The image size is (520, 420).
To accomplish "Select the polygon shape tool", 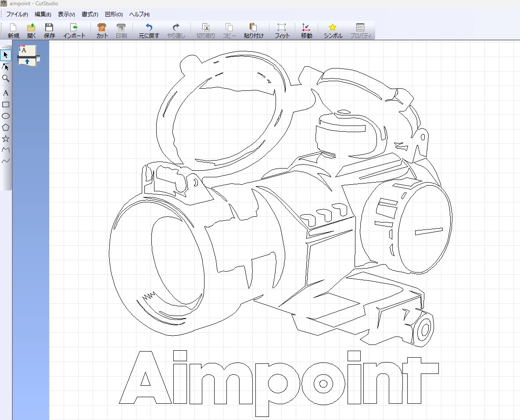I will [6, 127].
